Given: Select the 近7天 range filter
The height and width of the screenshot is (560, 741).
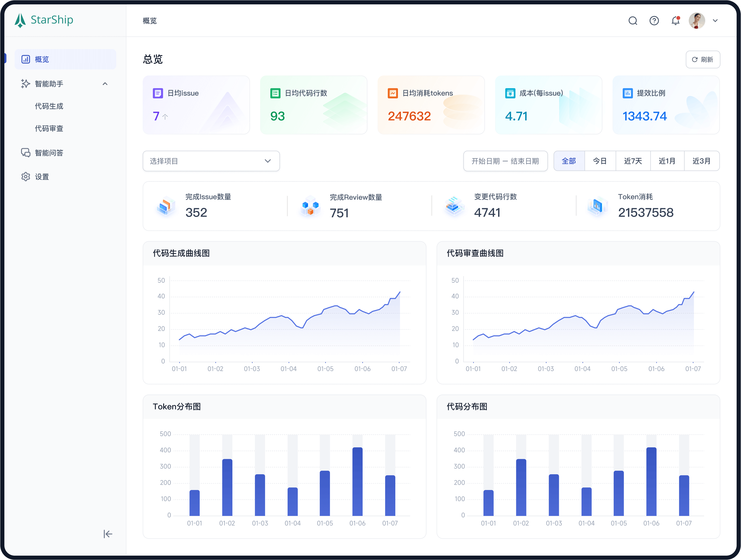Looking at the screenshot, I should tap(633, 161).
